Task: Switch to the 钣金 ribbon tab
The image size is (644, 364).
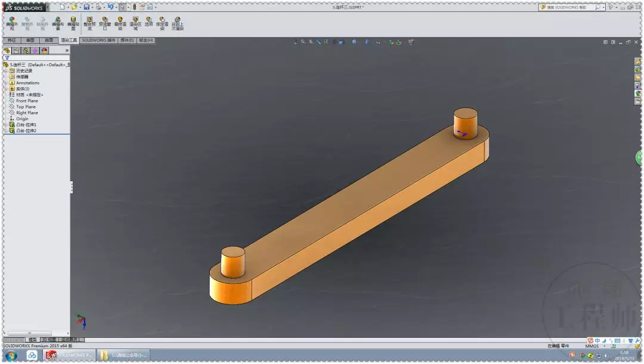Action: [x=146, y=41]
